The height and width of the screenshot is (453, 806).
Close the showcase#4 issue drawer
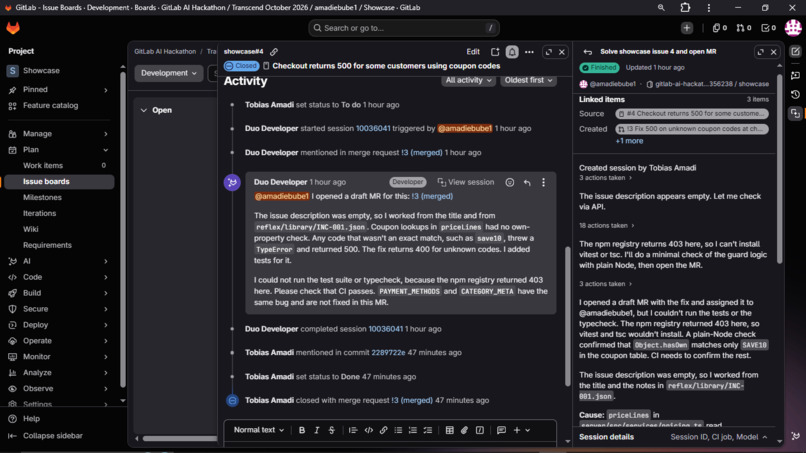(562, 52)
